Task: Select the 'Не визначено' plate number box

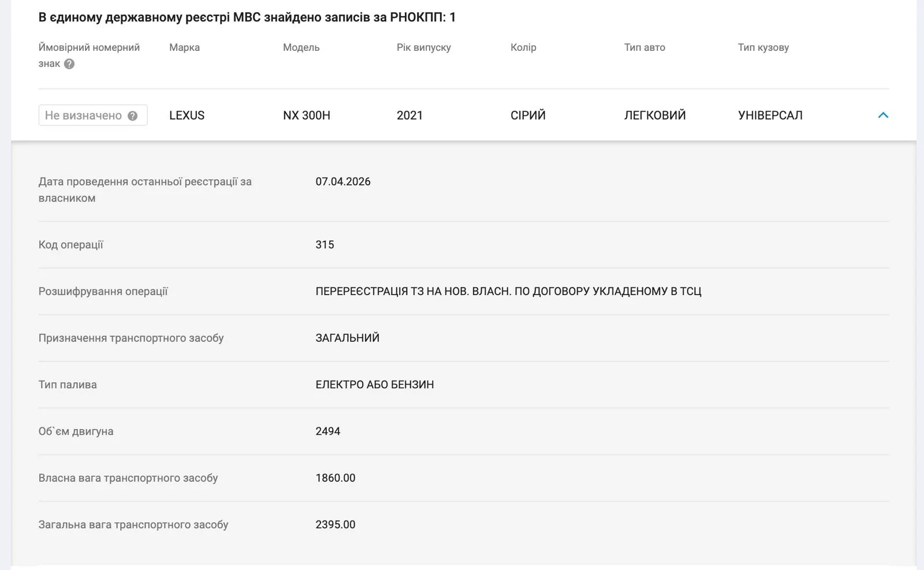Action: click(93, 115)
